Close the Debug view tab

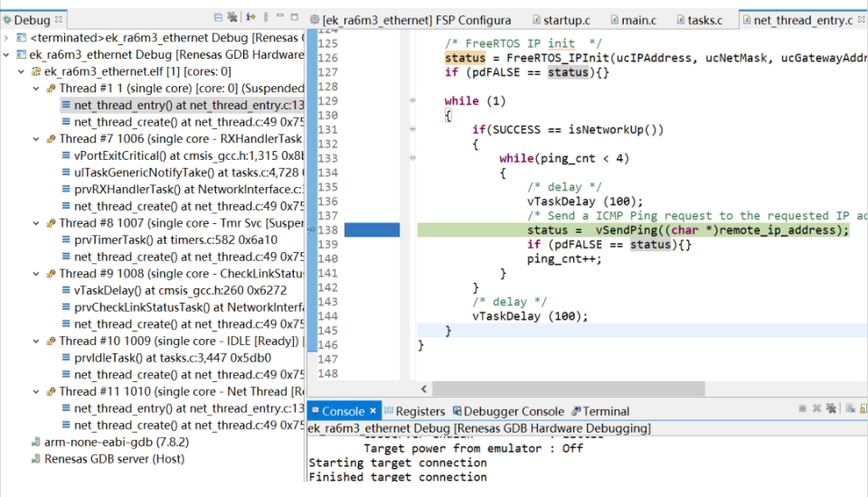(59, 19)
